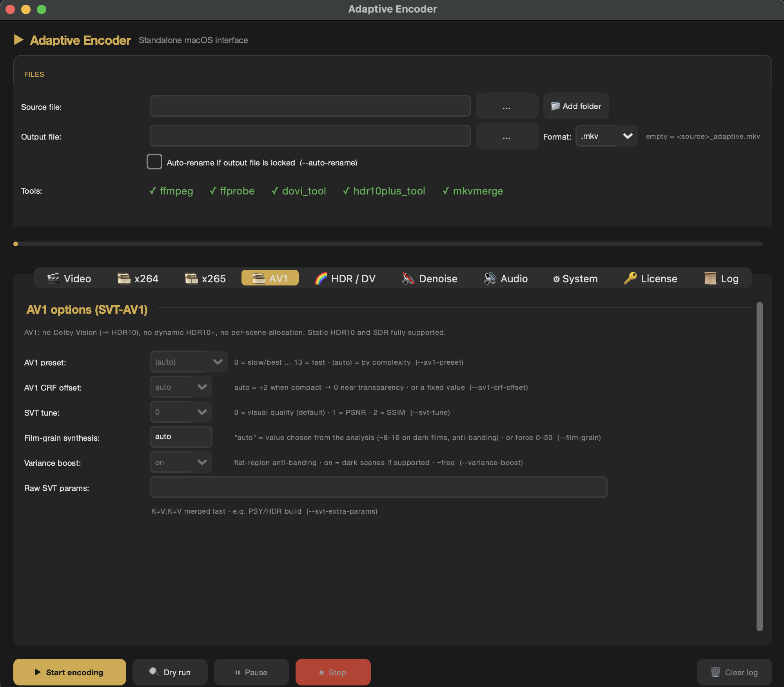The image size is (784, 687).
Task: Show the Log tab
Action: pos(721,278)
